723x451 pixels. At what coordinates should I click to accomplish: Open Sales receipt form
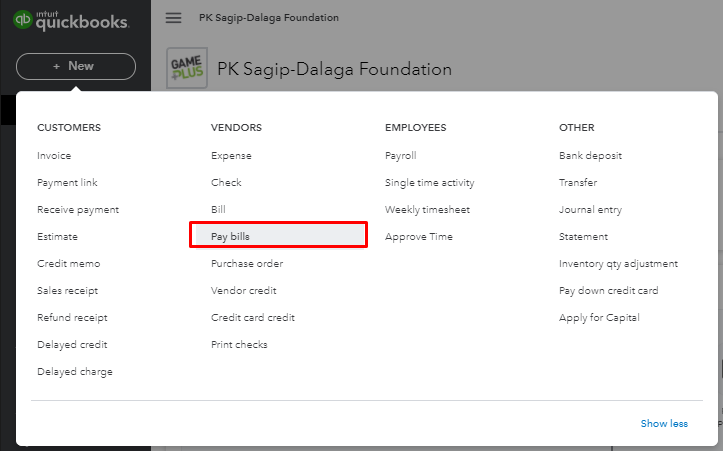coord(67,291)
